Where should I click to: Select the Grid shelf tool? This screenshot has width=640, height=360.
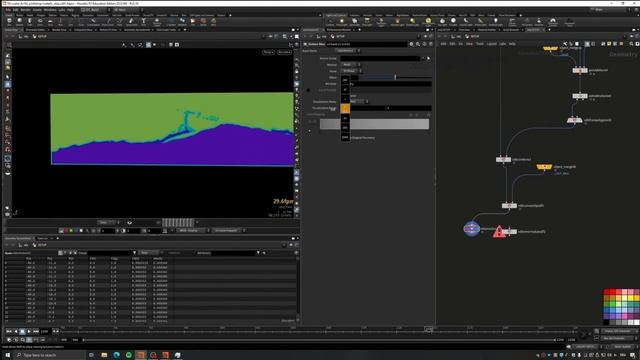[x=50, y=22]
